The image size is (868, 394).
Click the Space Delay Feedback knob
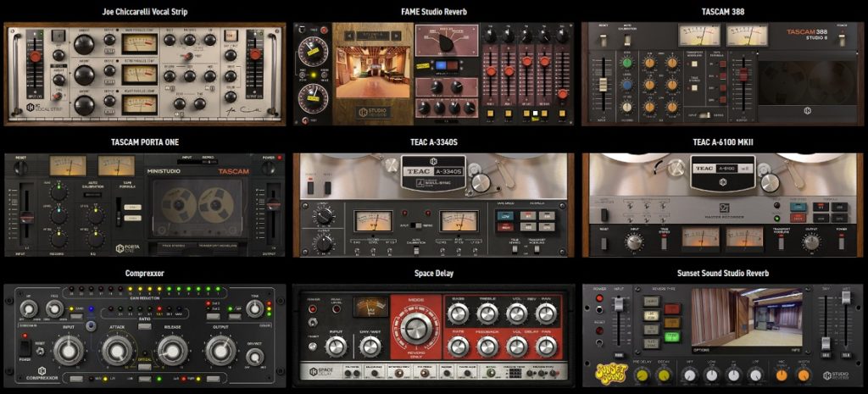[x=489, y=346]
